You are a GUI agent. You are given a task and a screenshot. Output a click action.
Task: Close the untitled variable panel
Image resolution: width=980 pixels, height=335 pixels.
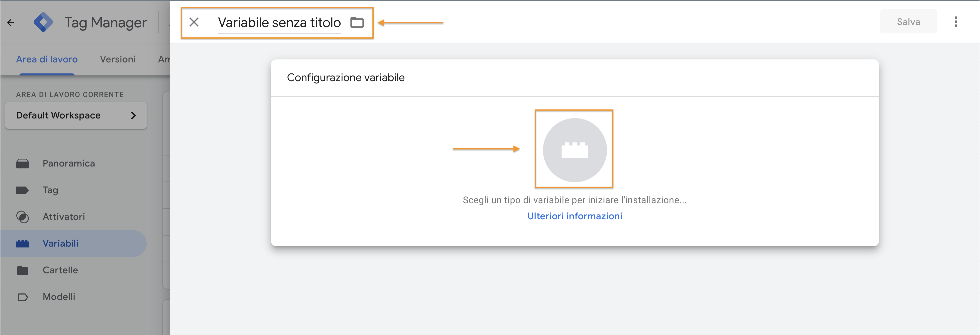tap(194, 22)
